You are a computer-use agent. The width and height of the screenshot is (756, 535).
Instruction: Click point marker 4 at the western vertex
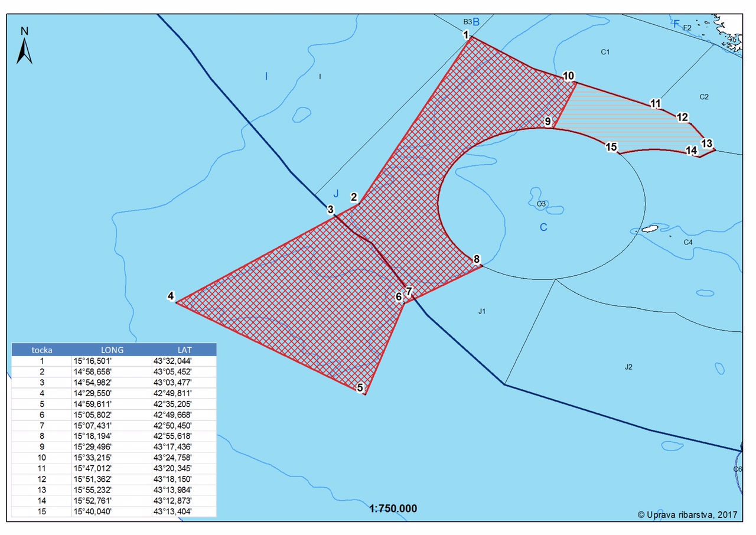point(170,296)
